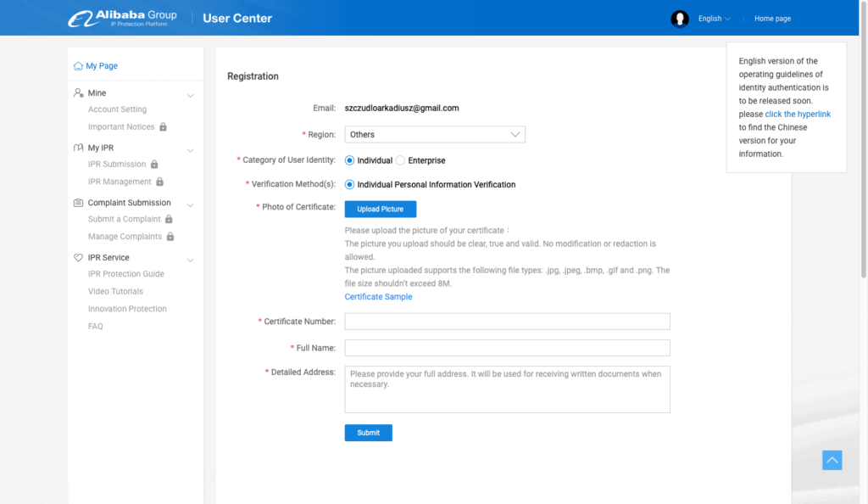Click the lock icon next to Important Notices
This screenshot has height=504, width=868.
pyautogui.click(x=164, y=127)
